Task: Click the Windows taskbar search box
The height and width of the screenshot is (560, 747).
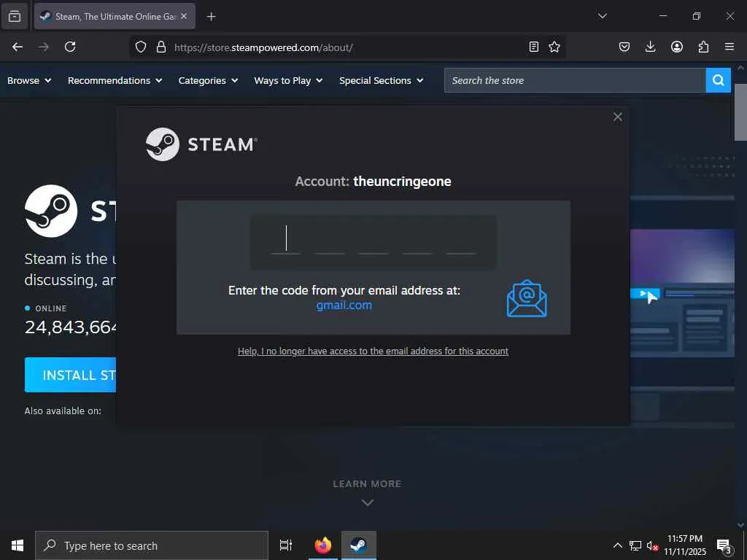Action: (x=152, y=545)
